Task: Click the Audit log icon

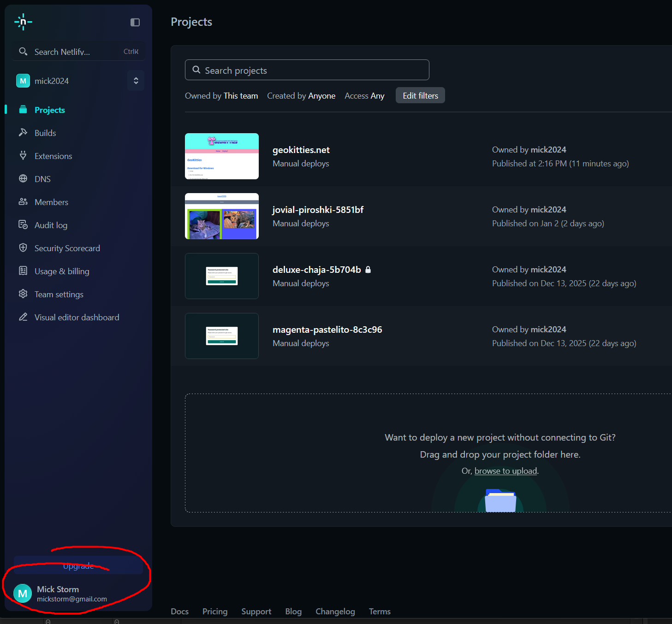Action: coord(23,225)
